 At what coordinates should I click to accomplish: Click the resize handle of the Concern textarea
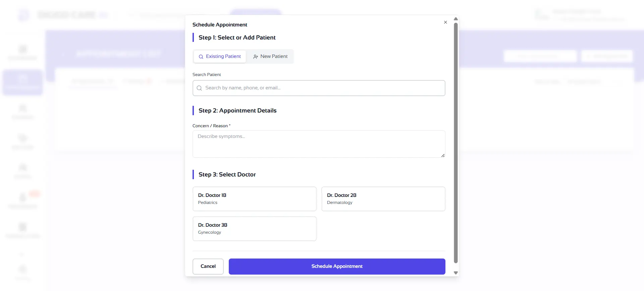tap(443, 155)
